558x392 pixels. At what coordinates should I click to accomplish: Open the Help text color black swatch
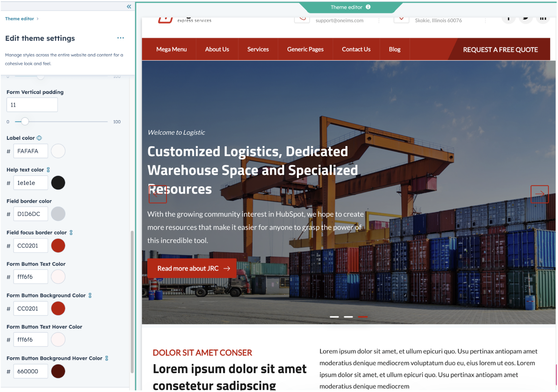click(58, 183)
